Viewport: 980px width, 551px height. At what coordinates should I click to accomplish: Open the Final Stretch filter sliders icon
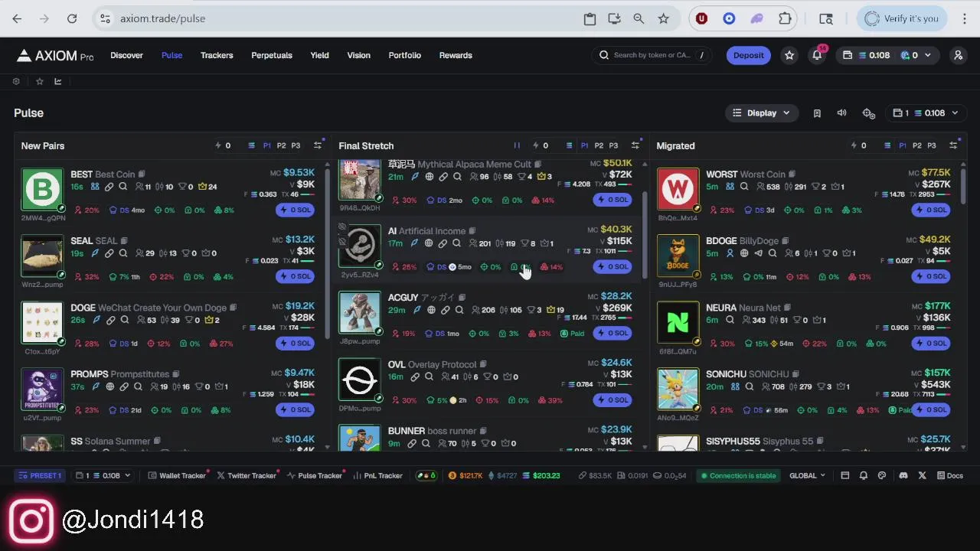tap(635, 145)
